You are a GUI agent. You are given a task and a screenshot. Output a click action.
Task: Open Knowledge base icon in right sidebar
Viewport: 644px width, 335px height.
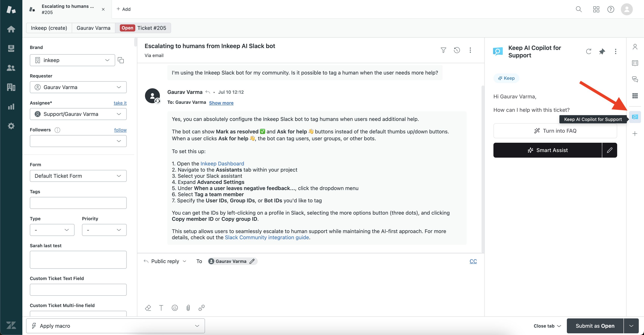(635, 63)
